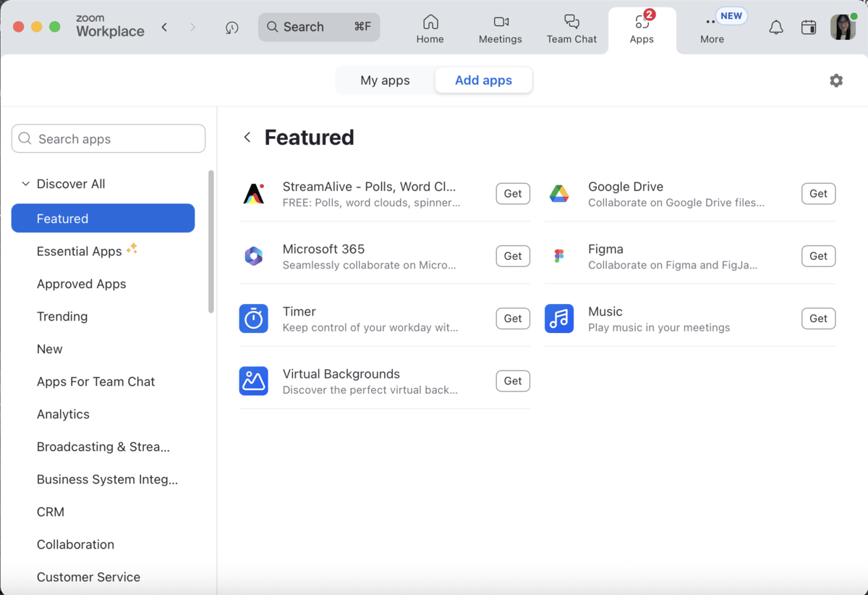Image resolution: width=868 pixels, height=595 pixels.
Task: Open the Music app icon
Action: (559, 318)
